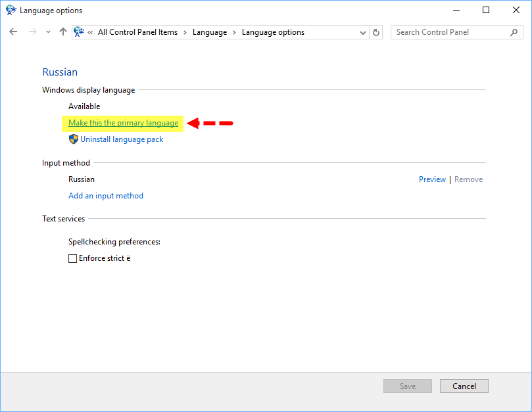
Task: Click the Up one level arrow
Action: (x=63, y=32)
